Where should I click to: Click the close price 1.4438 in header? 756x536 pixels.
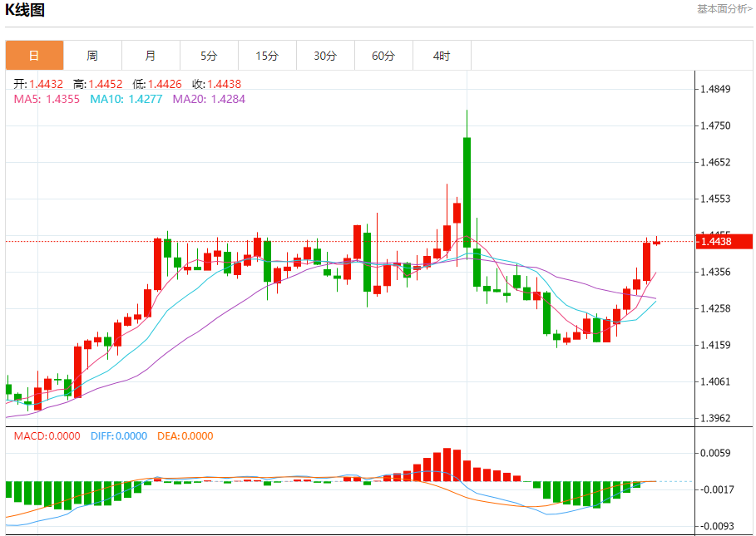coord(225,84)
